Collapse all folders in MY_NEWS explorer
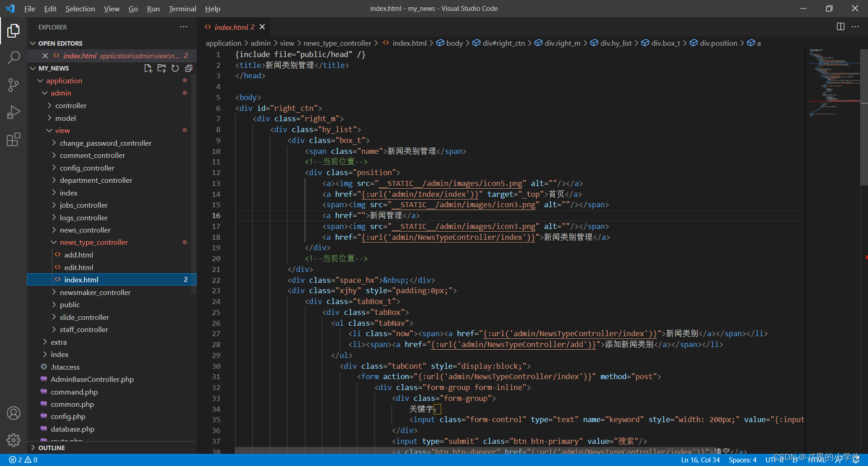 click(189, 68)
